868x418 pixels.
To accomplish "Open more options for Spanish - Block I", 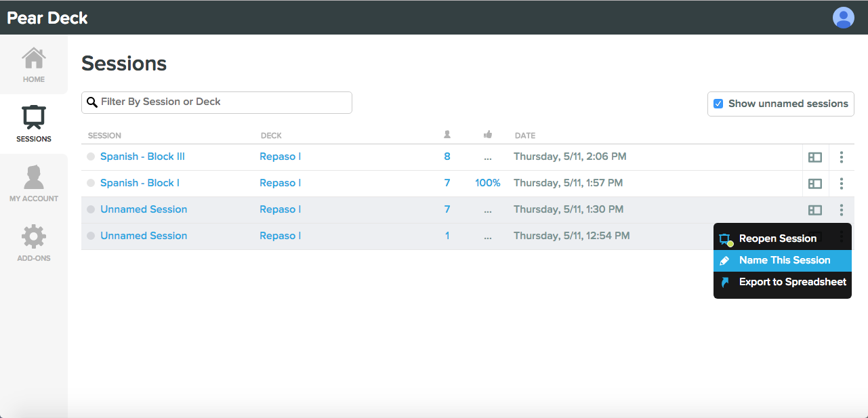I will tap(842, 184).
